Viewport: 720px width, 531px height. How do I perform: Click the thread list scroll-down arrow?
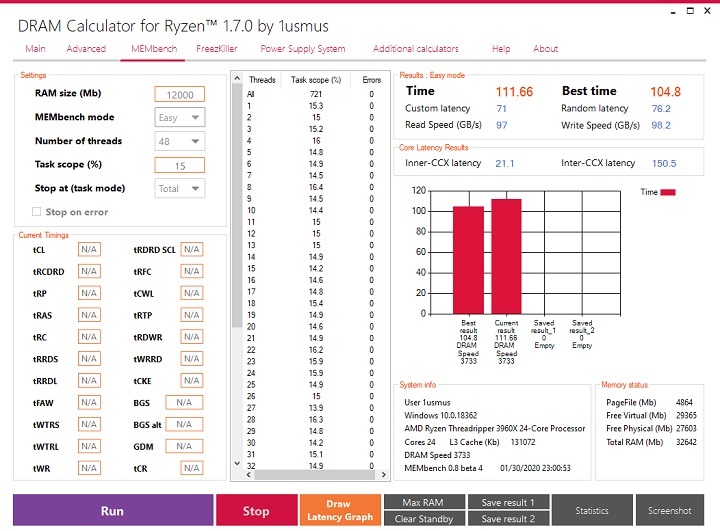click(237, 463)
